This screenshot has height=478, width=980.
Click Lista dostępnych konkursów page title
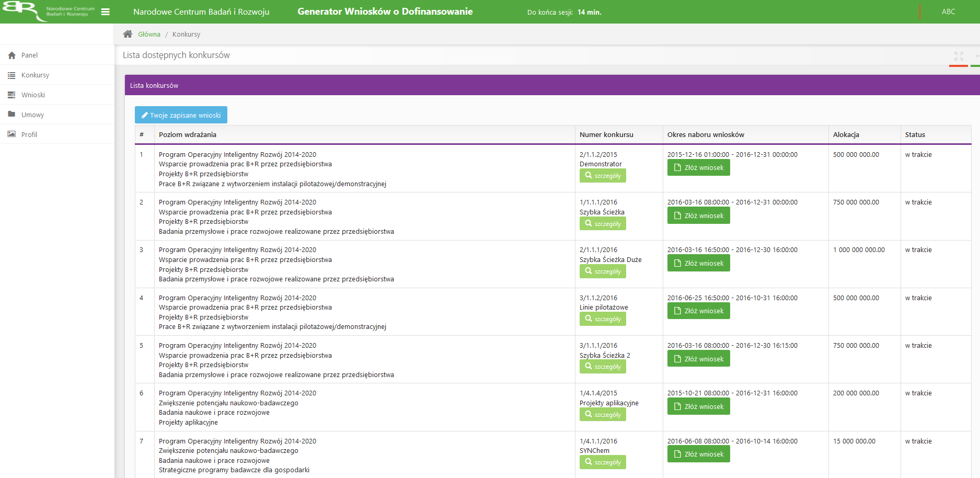point(176,55)
